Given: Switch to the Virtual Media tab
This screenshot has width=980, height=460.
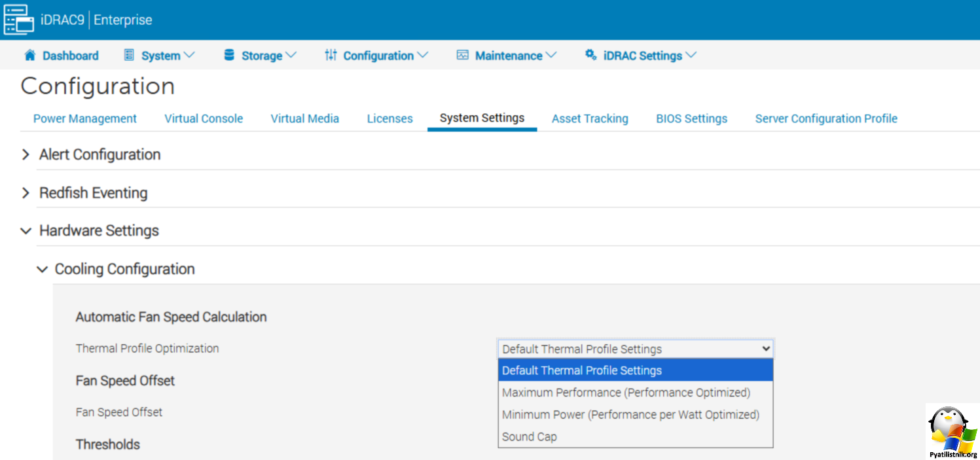Looking at the screenshot, I should click(305, 118).
